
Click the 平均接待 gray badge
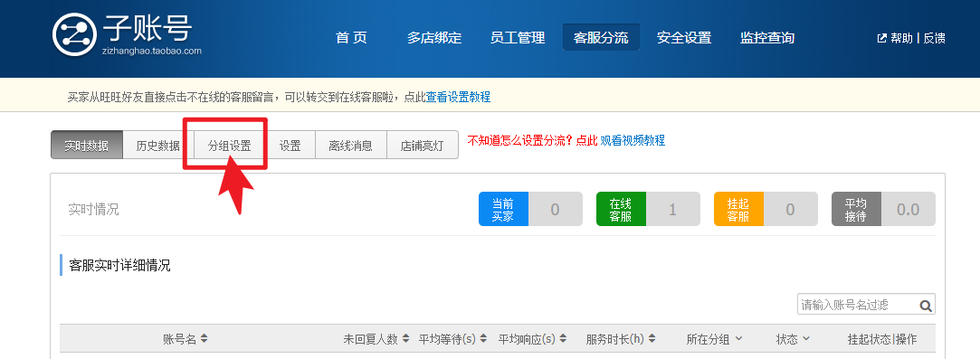click(x=856, y=209)
